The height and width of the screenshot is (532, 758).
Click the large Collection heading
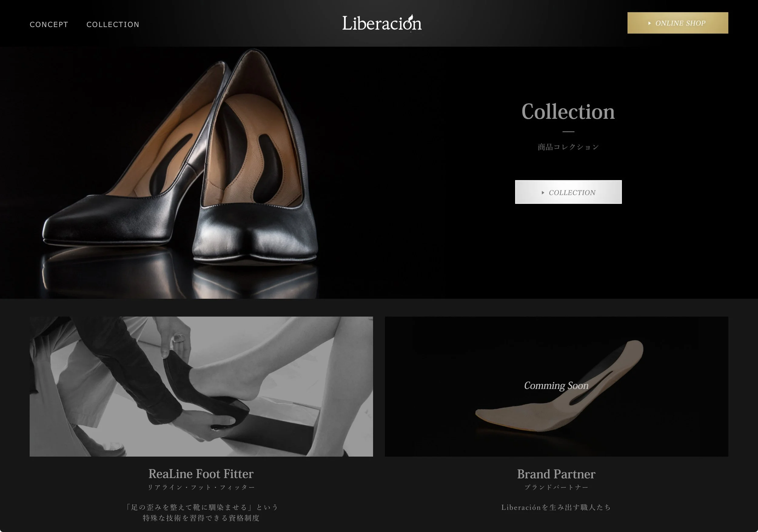point(568,112)
